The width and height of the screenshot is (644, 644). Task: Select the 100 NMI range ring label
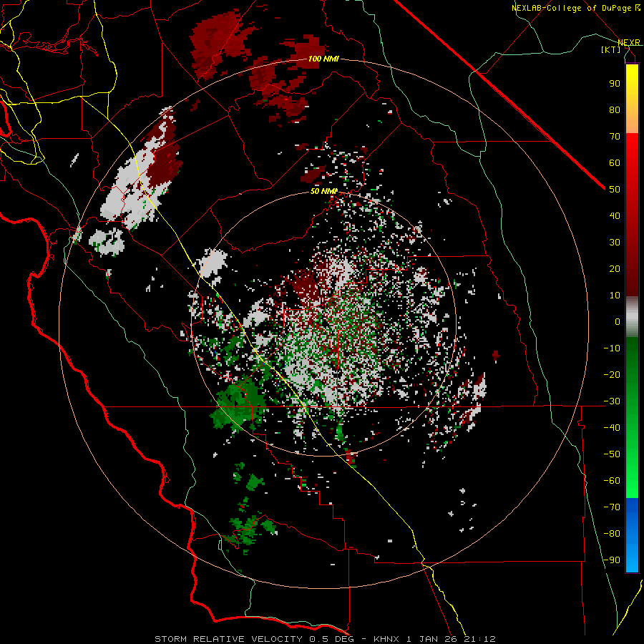323,59
